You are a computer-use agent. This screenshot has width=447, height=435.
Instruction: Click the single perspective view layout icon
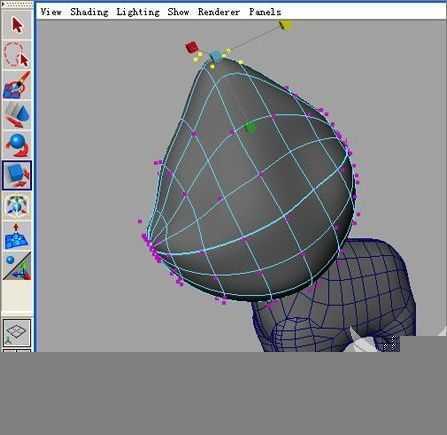point(17,333)
